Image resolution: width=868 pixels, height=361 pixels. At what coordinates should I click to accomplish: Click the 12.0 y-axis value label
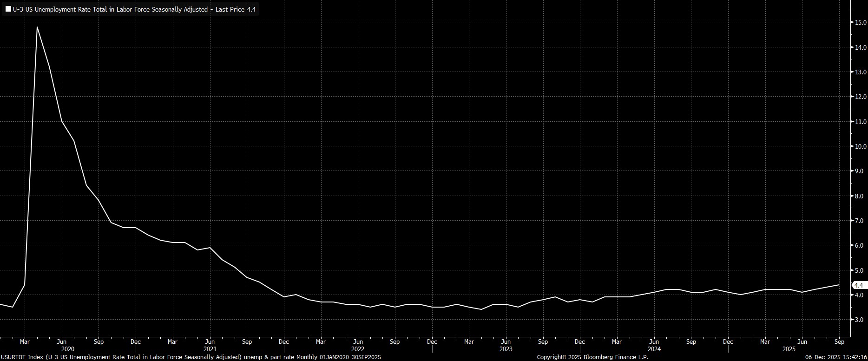click(x=860, y=97)
